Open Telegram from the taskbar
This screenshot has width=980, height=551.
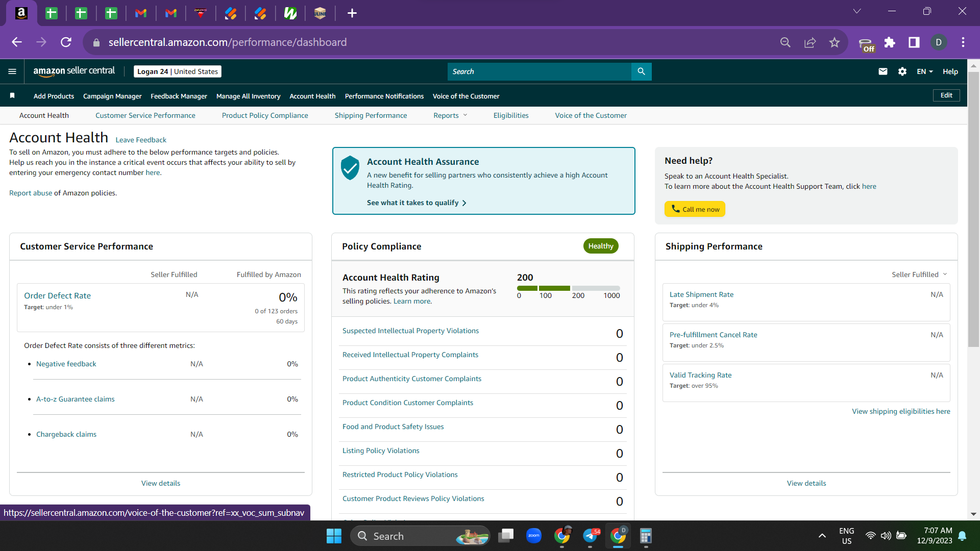point(590,536)
